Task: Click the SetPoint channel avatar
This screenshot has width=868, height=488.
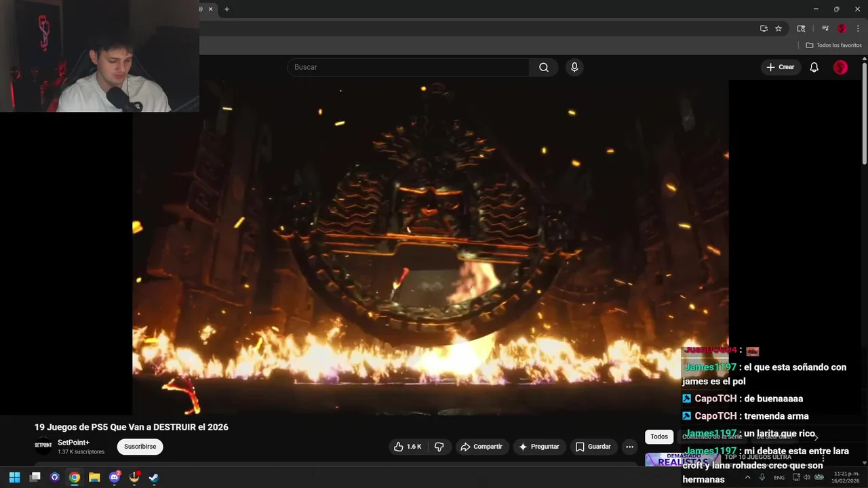Action: click(43, 445)
